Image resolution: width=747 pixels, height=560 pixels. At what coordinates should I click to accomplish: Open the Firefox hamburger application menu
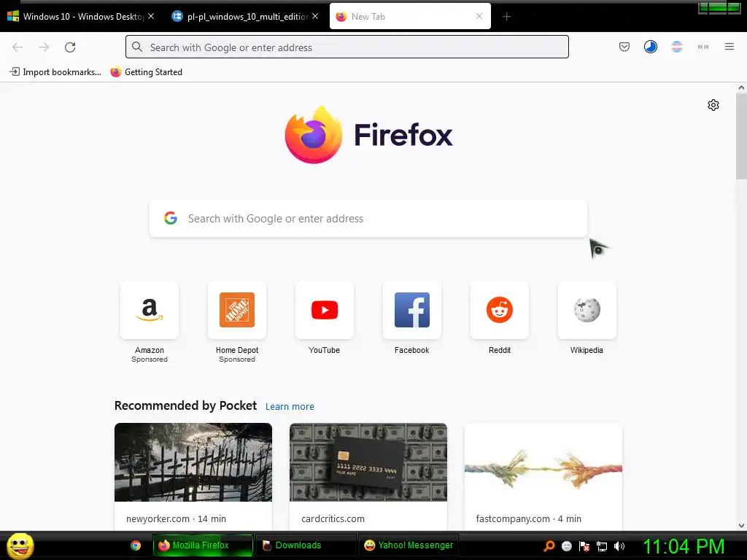[729, 47]
